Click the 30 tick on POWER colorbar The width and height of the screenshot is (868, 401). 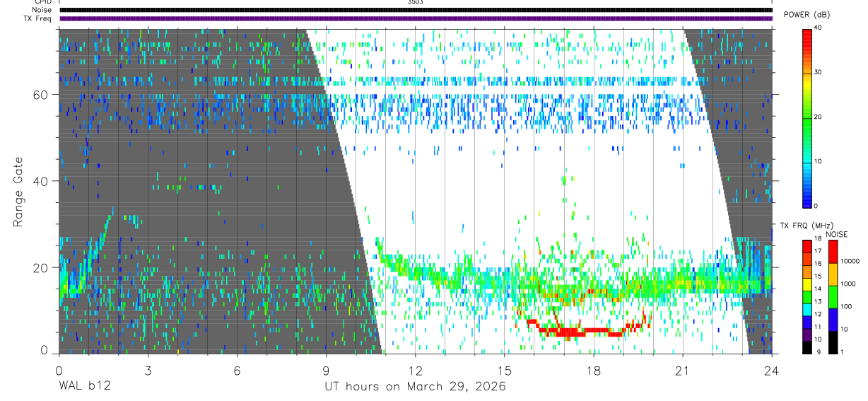(819, 72)
